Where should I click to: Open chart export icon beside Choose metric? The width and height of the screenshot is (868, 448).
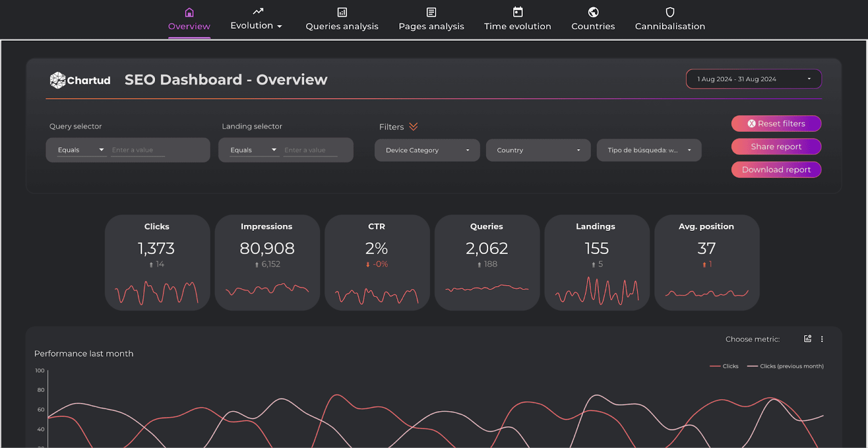click(807, 339)
